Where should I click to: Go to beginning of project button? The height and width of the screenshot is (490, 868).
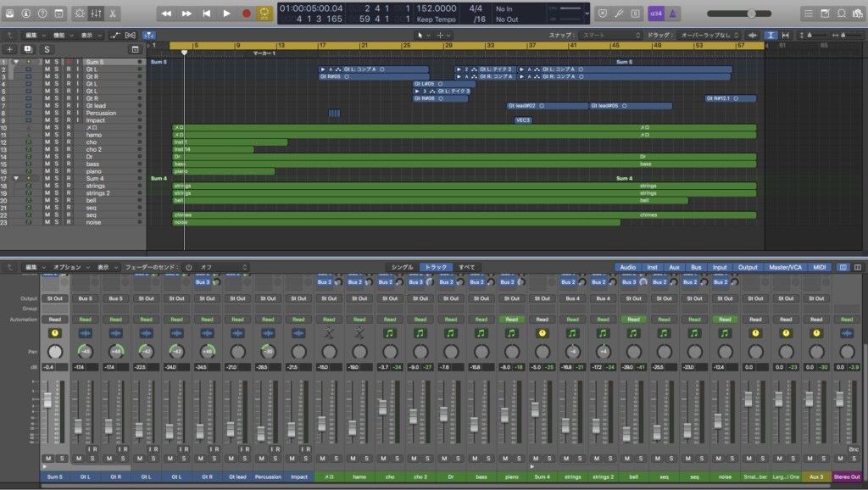(207, 14)
